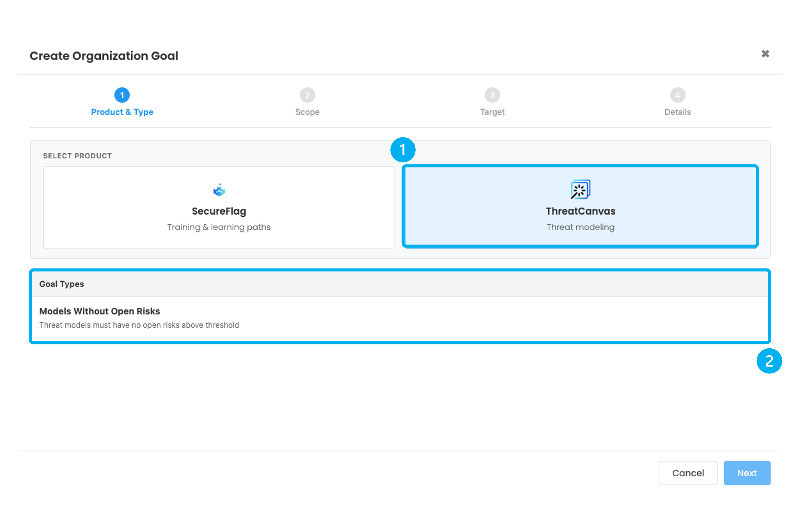Open the Product & Type step label
The width and height of the screenshot is (805, 532).
122,112
